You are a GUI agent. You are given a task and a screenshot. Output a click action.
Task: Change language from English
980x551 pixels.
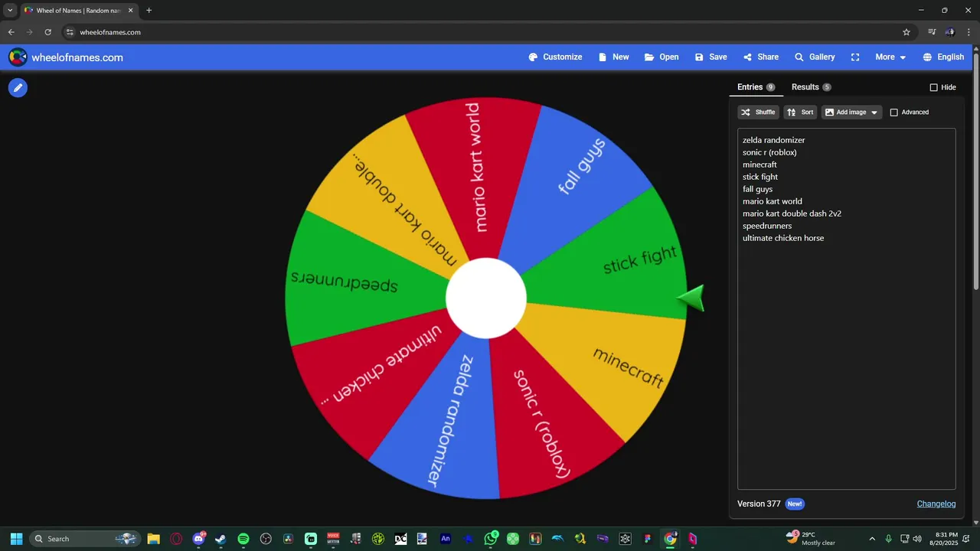pos(943,57)
